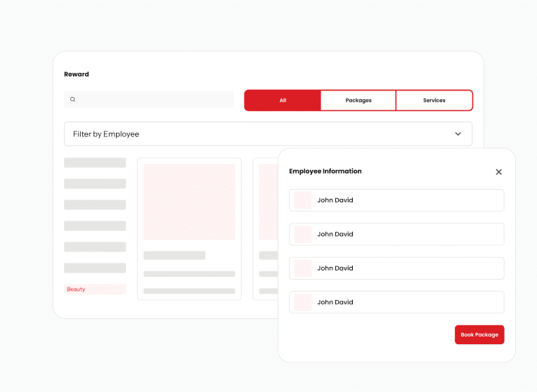This screenshot has height=392, width=537.
Task: Open the first reward card image
Action: click(189, 202)
